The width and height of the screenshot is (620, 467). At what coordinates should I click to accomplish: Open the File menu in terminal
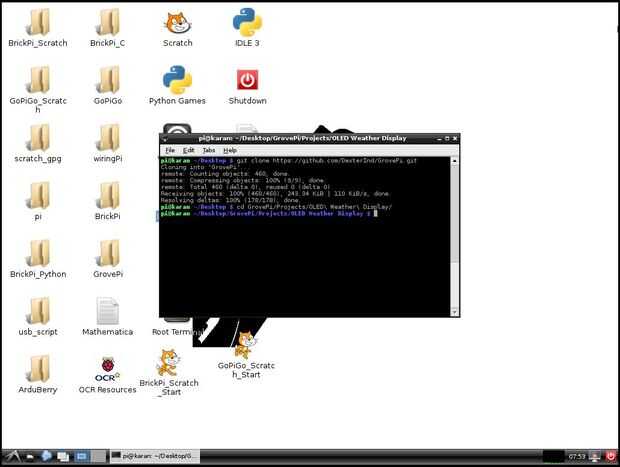tap(170, 150)
